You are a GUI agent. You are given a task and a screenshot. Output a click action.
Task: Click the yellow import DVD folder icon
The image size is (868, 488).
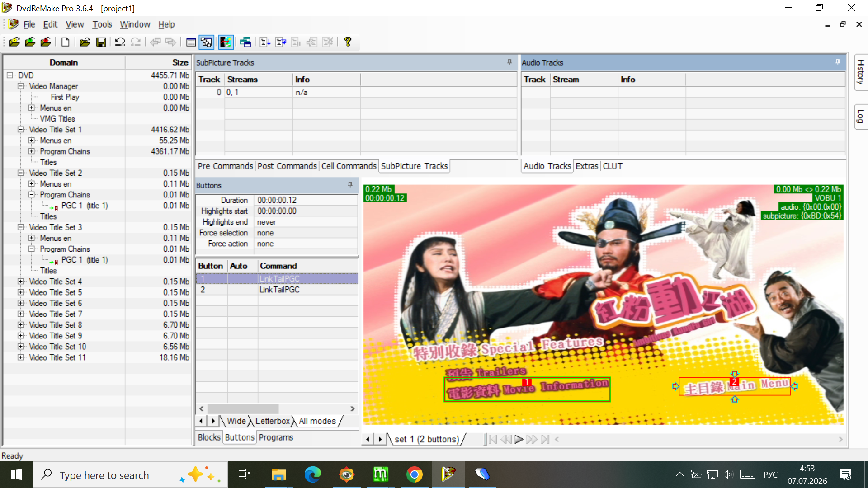[14, 42]
